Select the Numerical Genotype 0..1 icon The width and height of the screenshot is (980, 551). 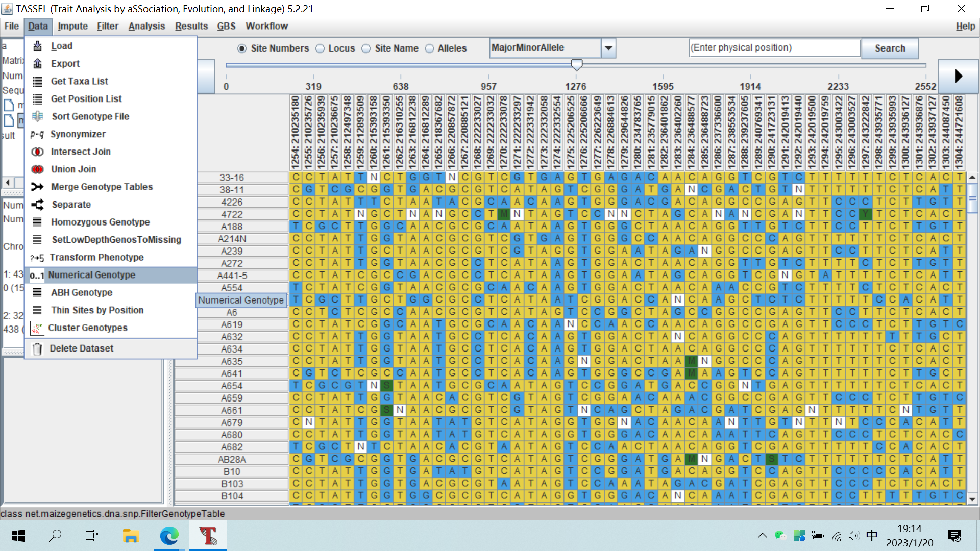coord(37,275)
